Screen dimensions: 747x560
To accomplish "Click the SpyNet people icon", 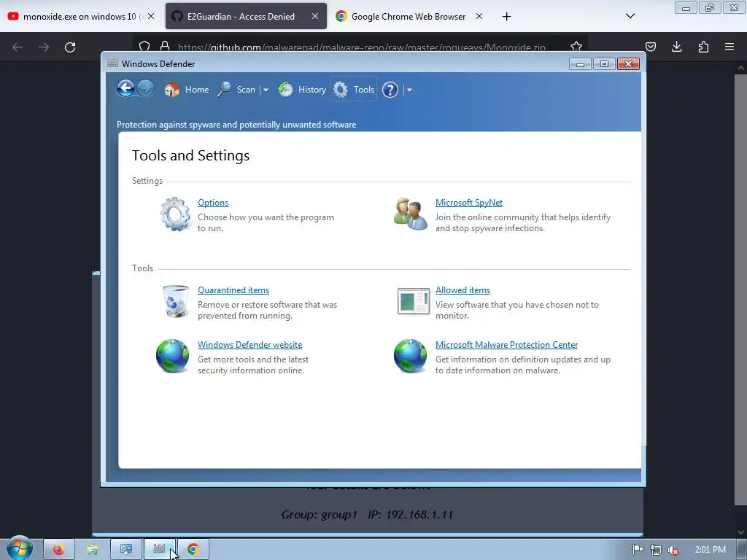I will point(410,214).
